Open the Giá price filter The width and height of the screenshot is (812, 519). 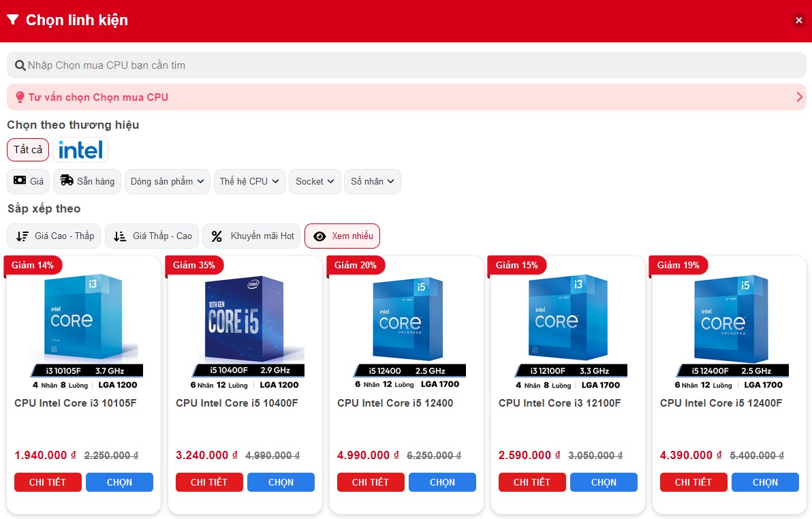tap(29, 181)
